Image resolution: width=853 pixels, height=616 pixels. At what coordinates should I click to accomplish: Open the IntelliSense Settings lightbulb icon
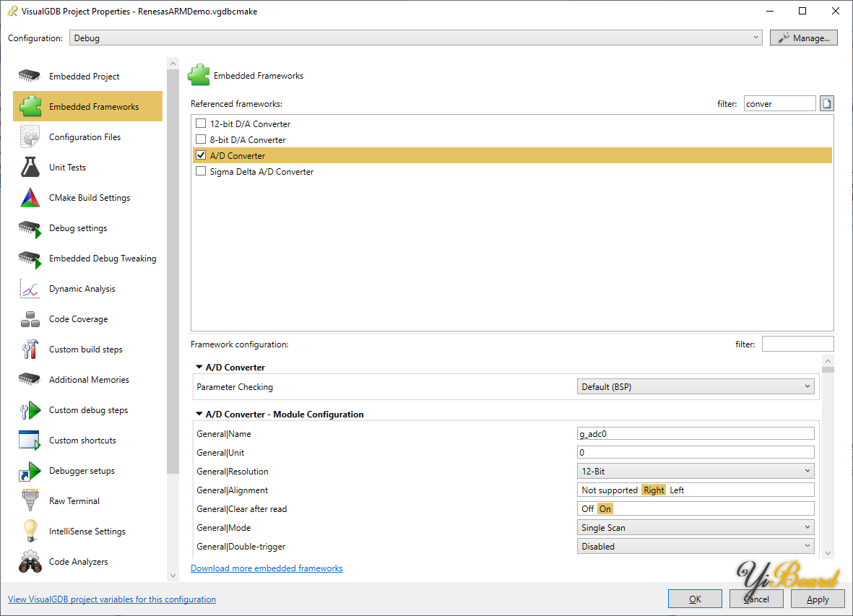[x=30, y=532]
